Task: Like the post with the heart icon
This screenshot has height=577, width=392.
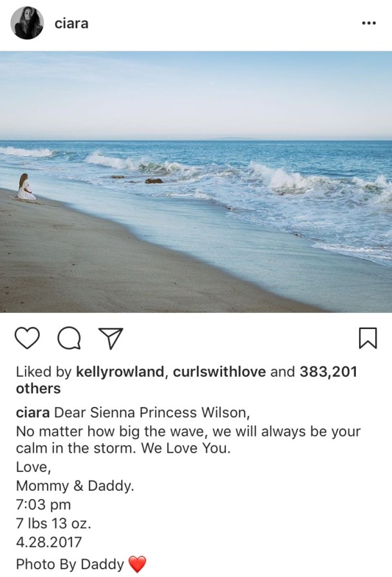Action: (27, 338)
